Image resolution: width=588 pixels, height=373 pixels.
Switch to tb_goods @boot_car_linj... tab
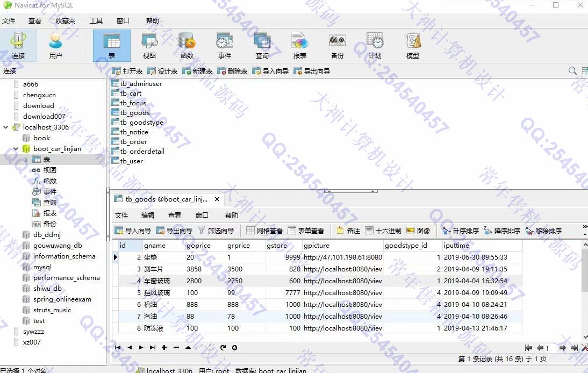(x=166, y=199)
